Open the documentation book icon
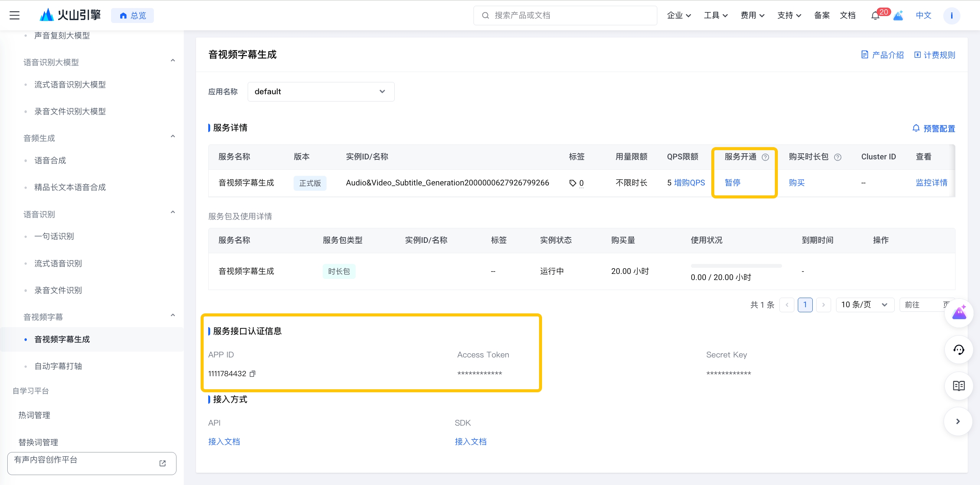Viewport: 980px width, 485px height. coord(959,386)
